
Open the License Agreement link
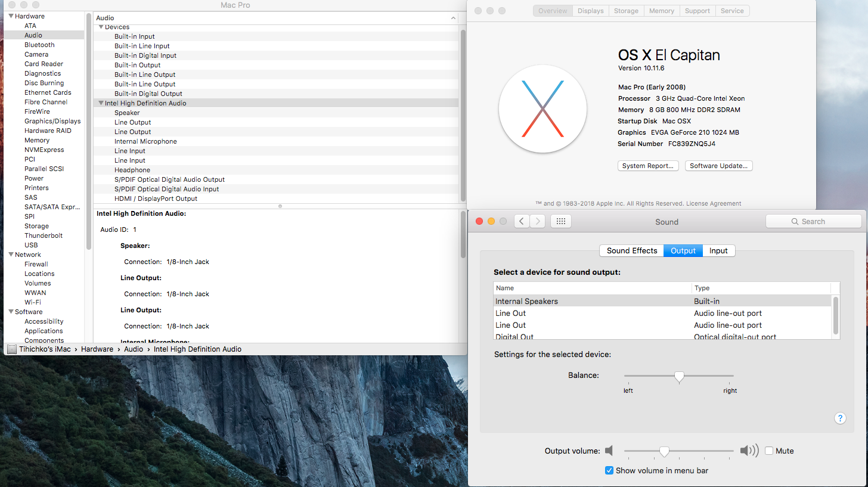click(714, 203)
